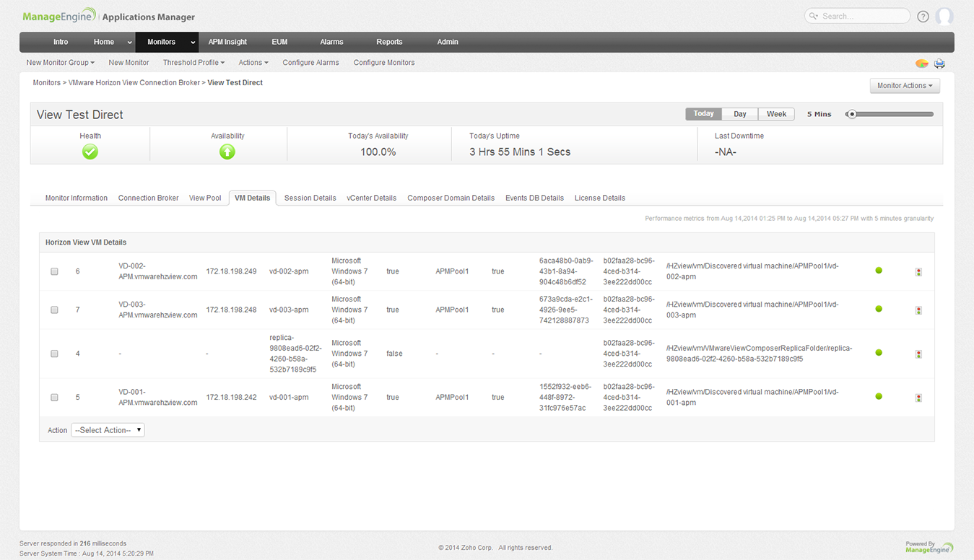Expand the Actions menu in the sub-toolbar
The width and height of the screenshot is (974, 560).
(253, 63)
